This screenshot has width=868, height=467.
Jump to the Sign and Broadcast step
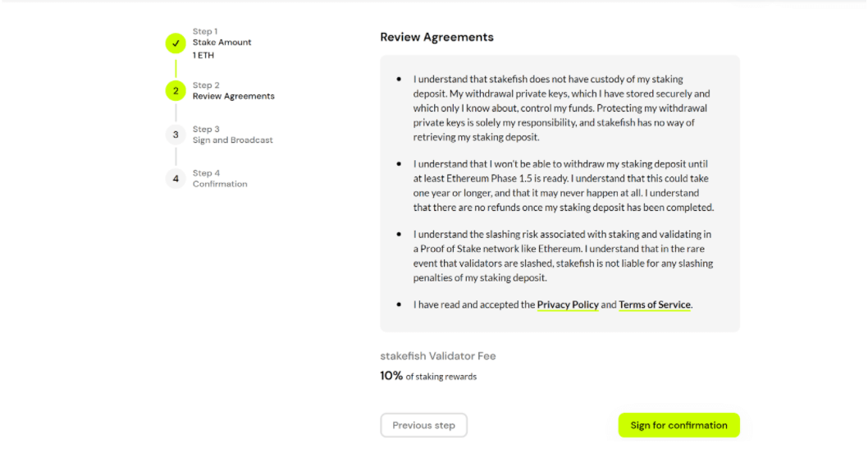click(x=233, y=140)
